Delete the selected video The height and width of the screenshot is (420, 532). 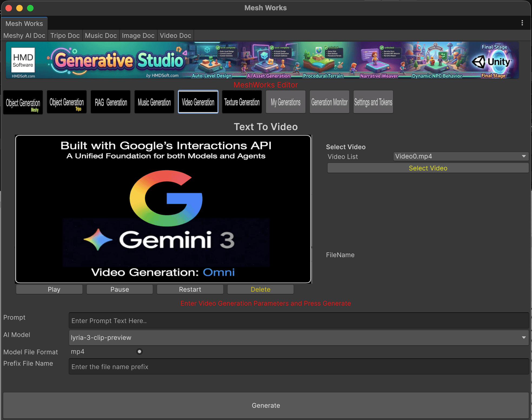click(x=261, y=289)
